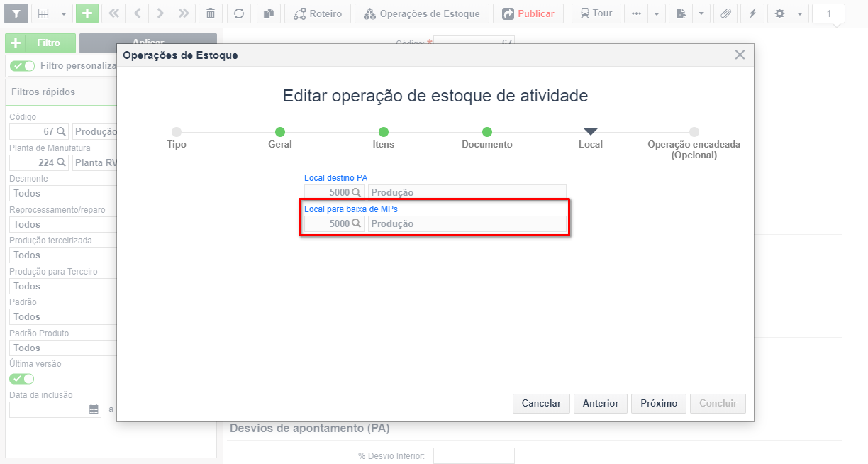Go to last record arrow
The image size is (868, 464).
point(184,13)
